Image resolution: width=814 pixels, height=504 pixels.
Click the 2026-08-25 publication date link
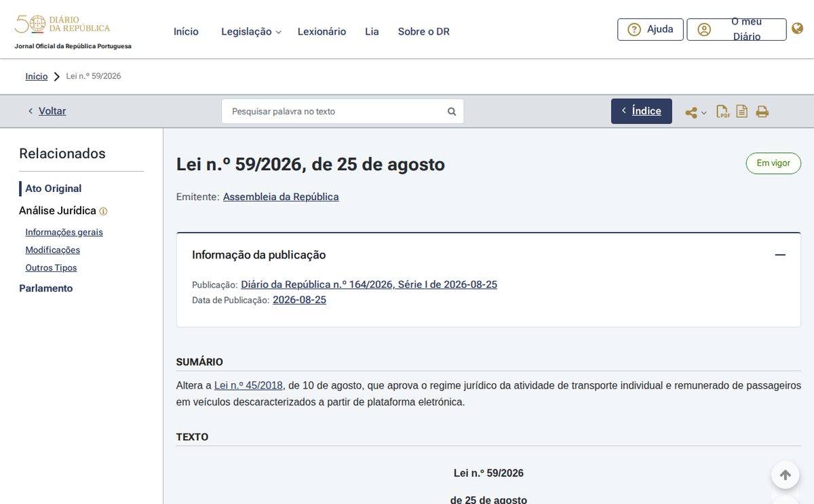[299, 300]
